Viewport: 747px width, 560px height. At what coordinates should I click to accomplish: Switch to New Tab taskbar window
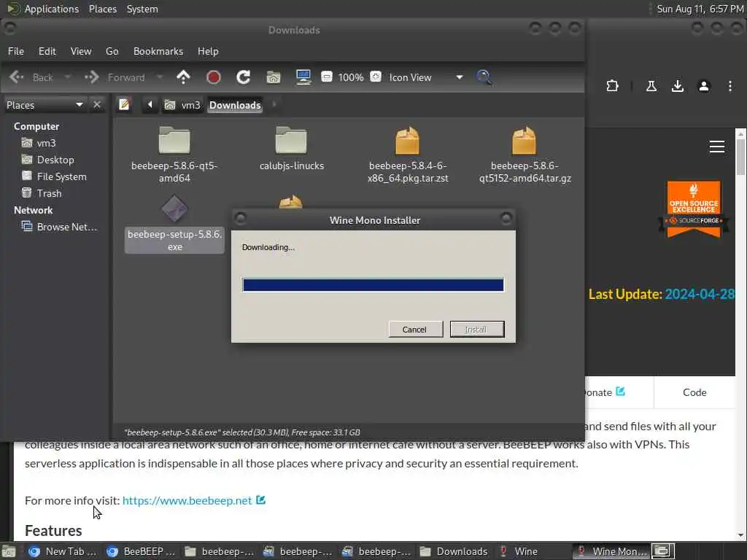(62, 551)
